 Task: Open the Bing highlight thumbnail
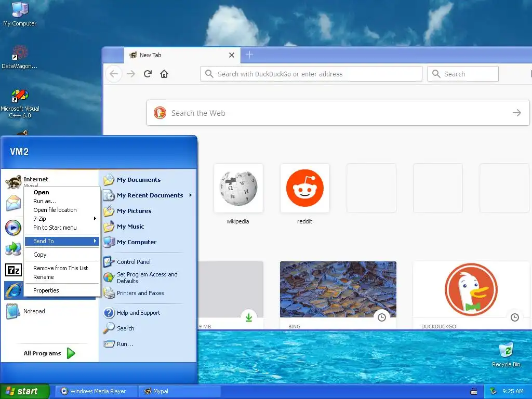[x=338, y=289]
